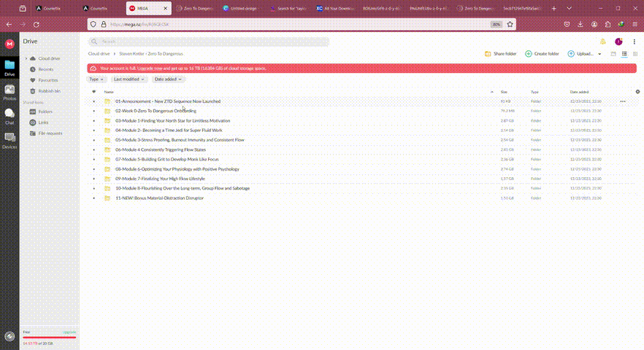Toggle favourite on 06-Module 4 folder

pyautogui.click(x=94, y=149)
